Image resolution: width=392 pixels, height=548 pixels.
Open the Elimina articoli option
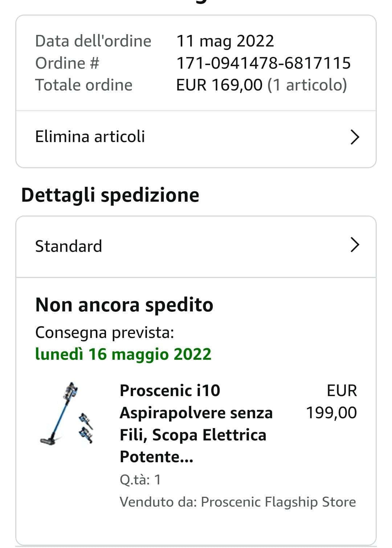tap(90, 137)
